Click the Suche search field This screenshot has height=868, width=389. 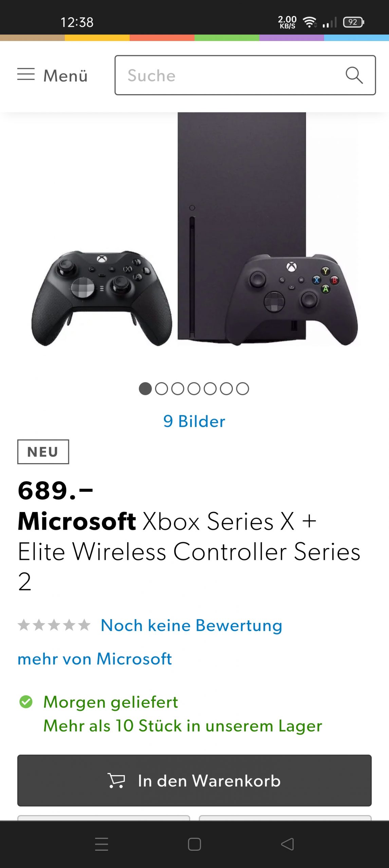(231, 75)
